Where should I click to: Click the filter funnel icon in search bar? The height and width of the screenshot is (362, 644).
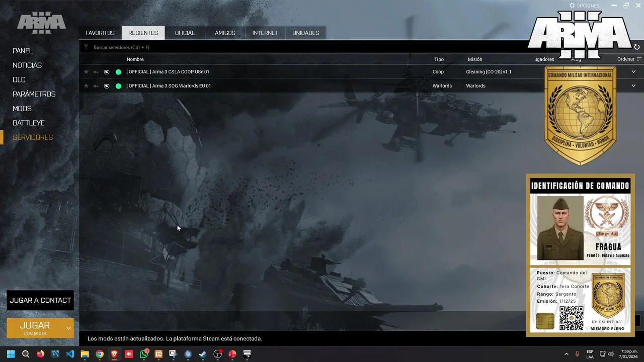(x=86, y=47)
